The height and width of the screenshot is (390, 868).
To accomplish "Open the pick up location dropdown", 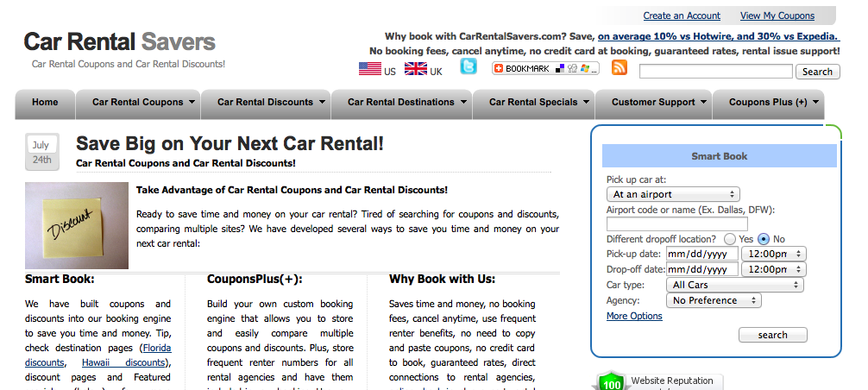I will pos(673,194).
